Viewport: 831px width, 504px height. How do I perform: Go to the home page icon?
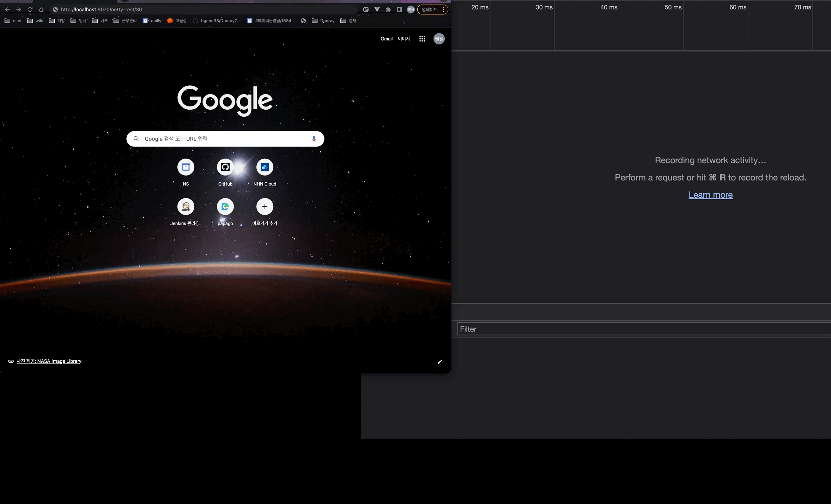coord(41,10)
